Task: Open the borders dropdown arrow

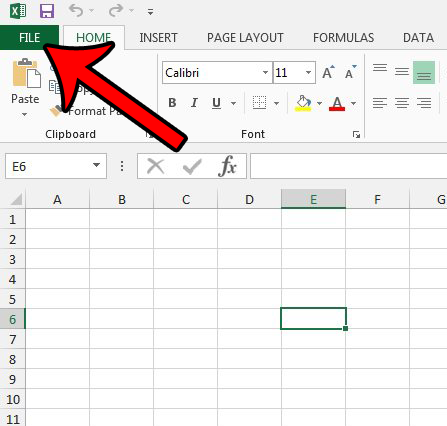Action: (x=276, y=103)
